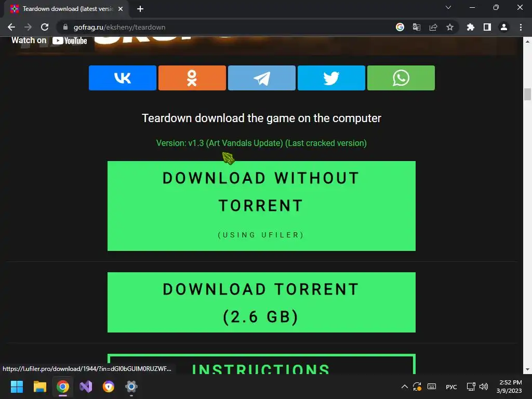Open the Instructions section

pyautogui.click(x=261, y=364)
